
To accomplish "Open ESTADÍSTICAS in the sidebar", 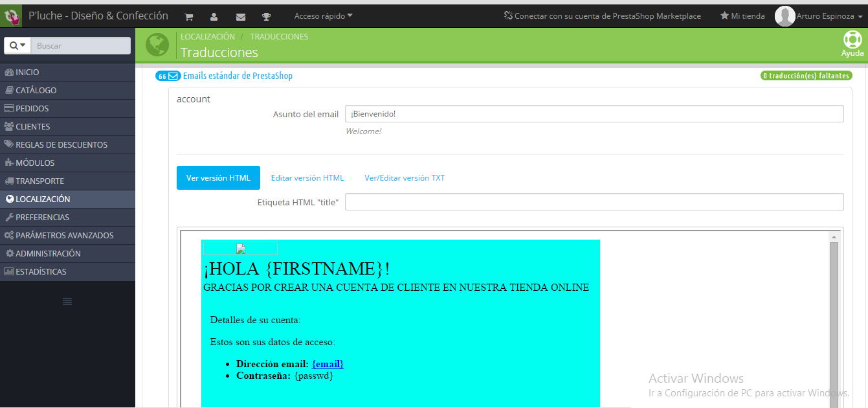I will coord(67,272).
